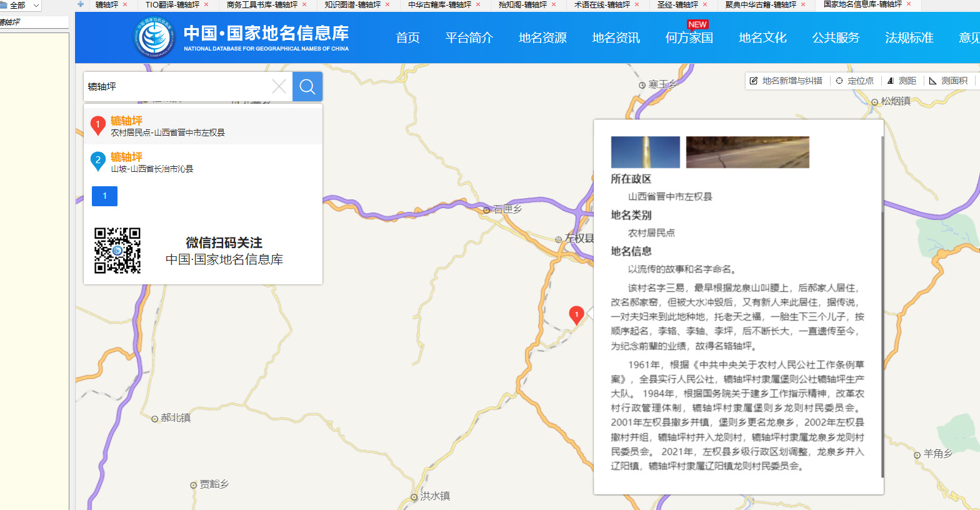Select the 测面积 area measuring tool
The width and height of the screenshot is (980, 510).
[948, 81]
